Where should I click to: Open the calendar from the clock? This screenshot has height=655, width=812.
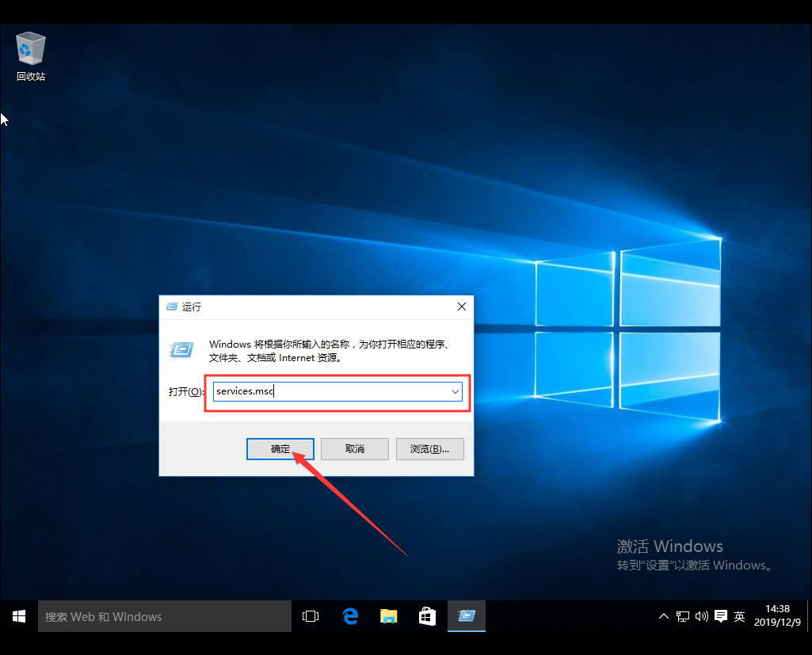(x=777, y=615)
